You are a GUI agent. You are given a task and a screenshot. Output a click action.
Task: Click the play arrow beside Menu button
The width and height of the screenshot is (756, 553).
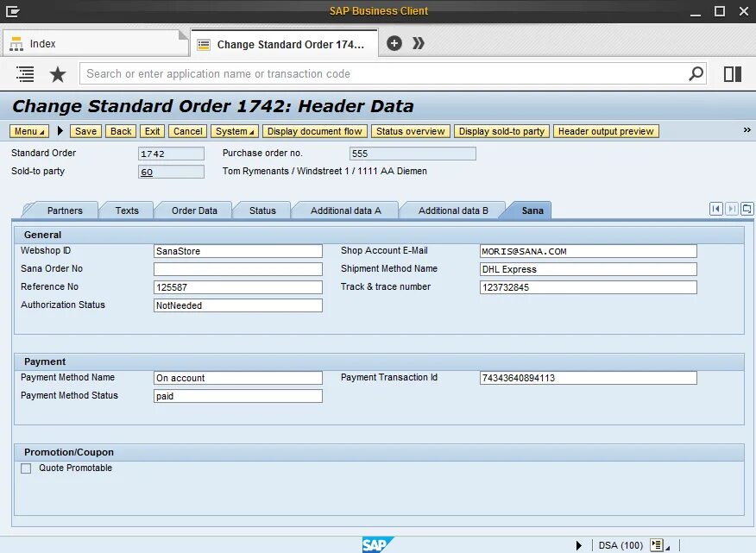(60, 130)
